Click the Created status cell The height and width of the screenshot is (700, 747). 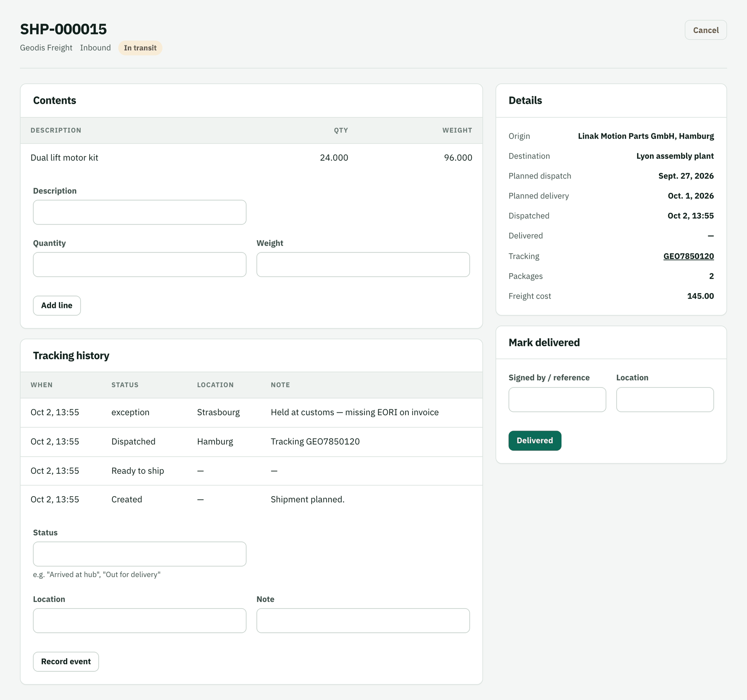point(127,499)
